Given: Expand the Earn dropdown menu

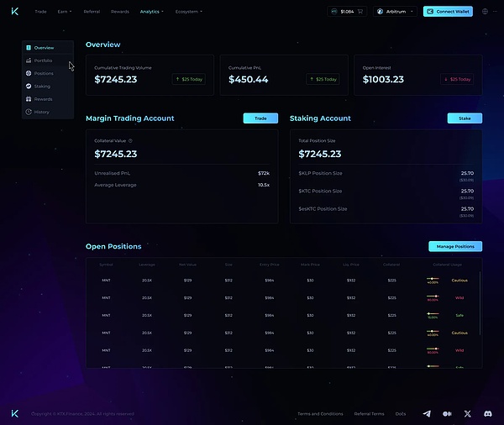Looking at the screenshot, I should pos(64,12).
